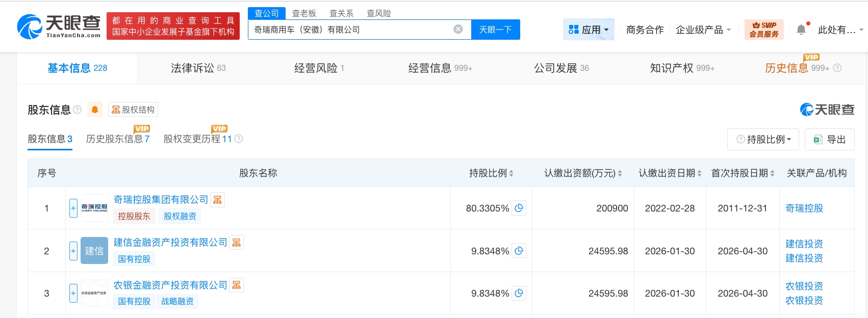Open the 经营信息 999+ tab
The width and height of the screenshot is (868, 318).
440,68
